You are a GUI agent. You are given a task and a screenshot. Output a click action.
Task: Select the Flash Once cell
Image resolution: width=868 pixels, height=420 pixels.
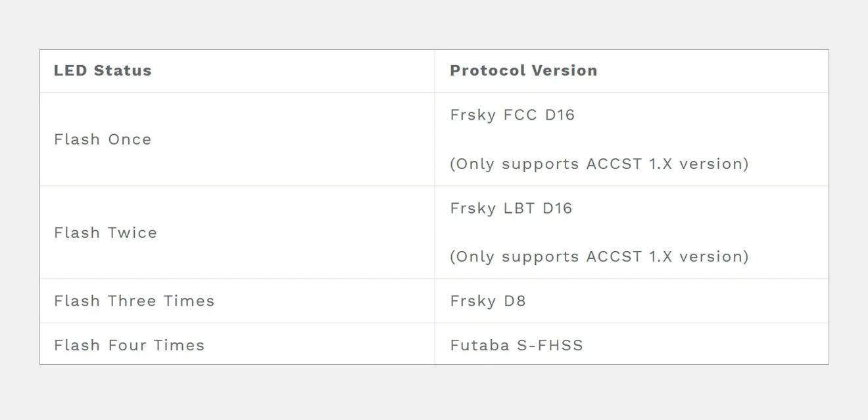coord(103,139)
